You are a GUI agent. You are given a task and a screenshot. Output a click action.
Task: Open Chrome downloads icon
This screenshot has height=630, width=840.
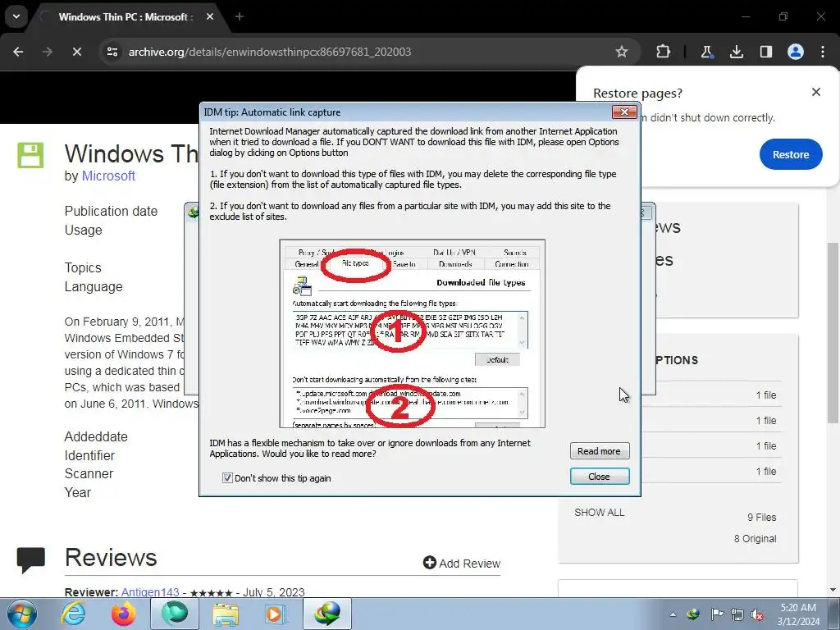click(737, 52)
